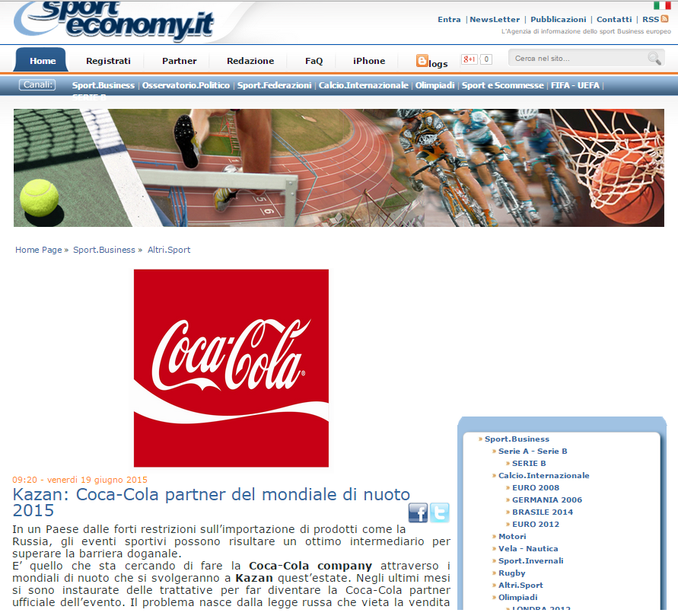This screenshot has height=616, width=678.
Task: Click the sporteconomy.it logo
Action: coord(114,20)
